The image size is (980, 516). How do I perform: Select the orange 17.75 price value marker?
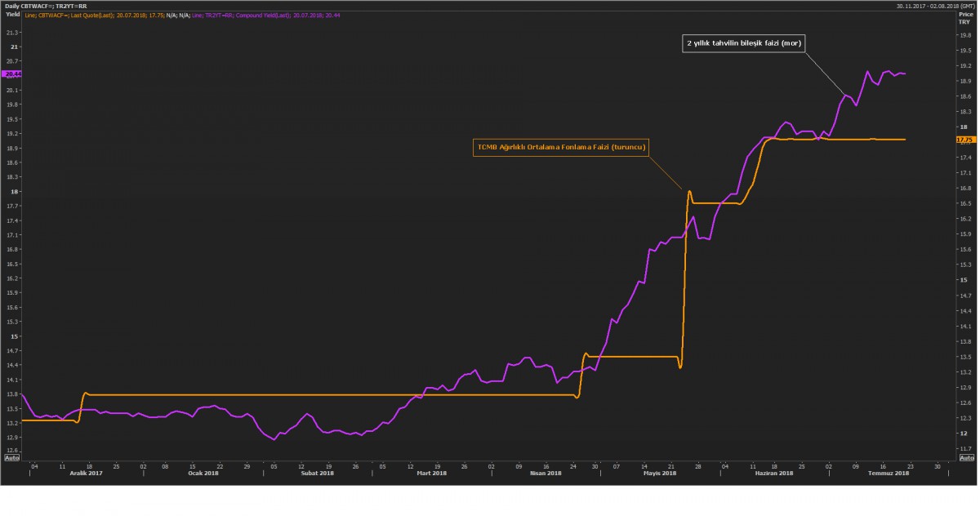coord(964,140)
